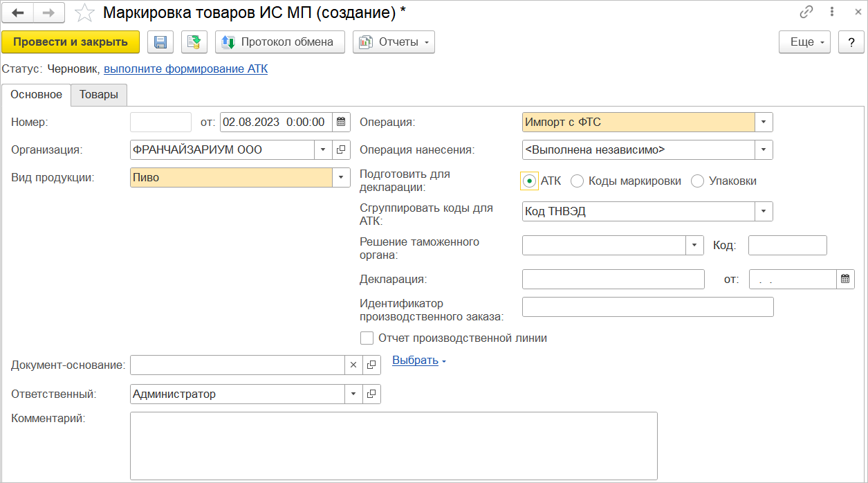The width and height of the screenshot is (868, 483).
Task: Add form to favorites with star icon
Action: (x=84, y=12)
